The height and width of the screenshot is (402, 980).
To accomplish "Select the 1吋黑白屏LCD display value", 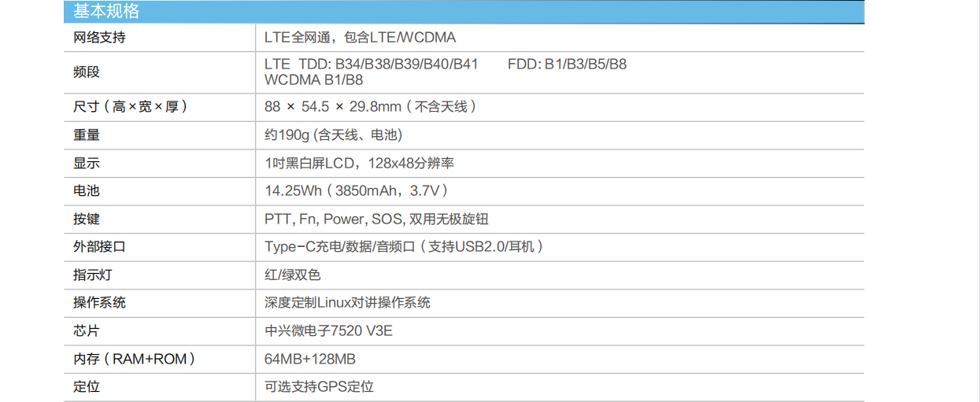I will click(359, 164).
